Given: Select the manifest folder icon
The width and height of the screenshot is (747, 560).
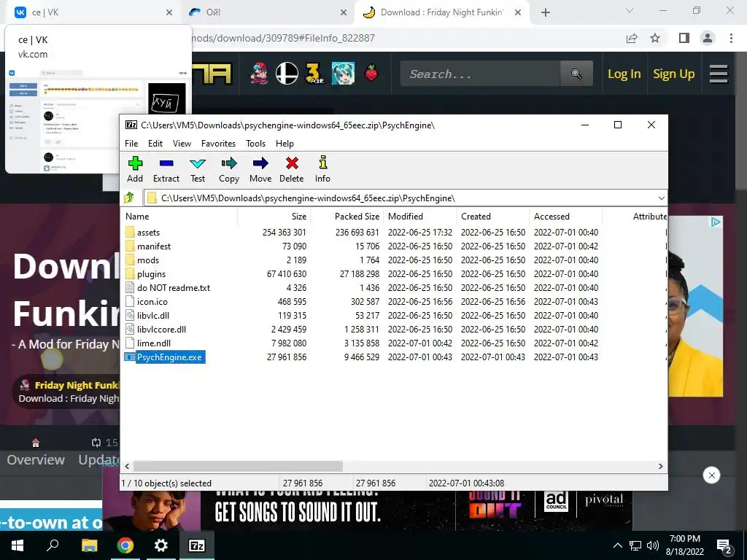Looking at the screenshot, I should pos(130,246).
